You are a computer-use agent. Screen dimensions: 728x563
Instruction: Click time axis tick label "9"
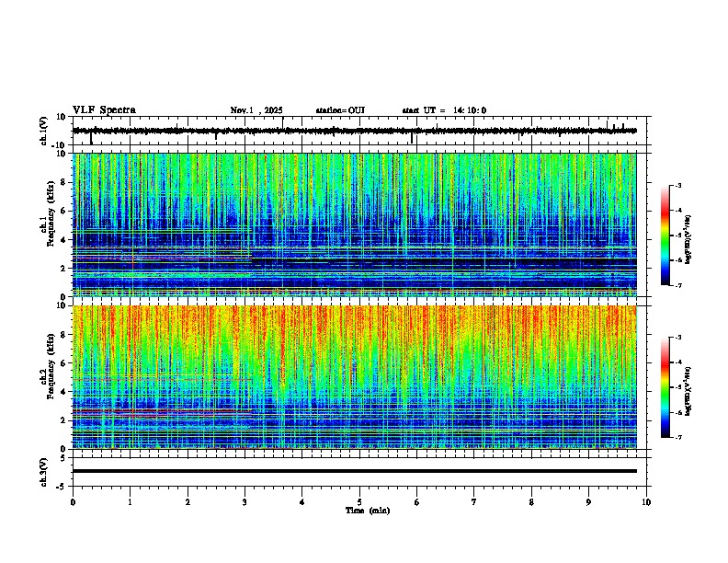[588, 502]
